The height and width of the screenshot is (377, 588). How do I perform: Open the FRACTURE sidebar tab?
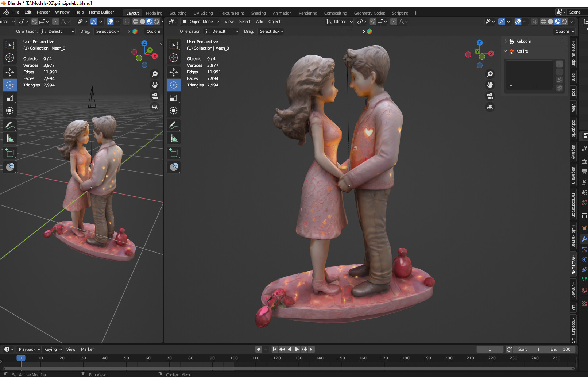pos(573,264)
